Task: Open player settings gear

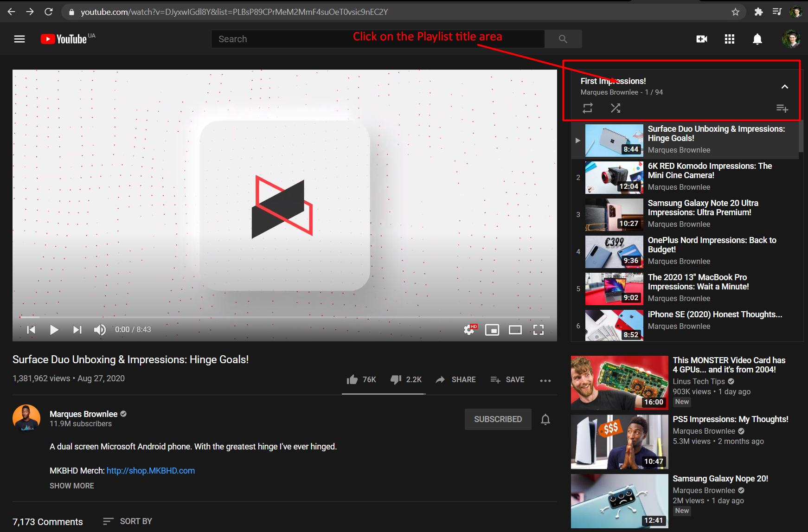Action: point(469,330)
